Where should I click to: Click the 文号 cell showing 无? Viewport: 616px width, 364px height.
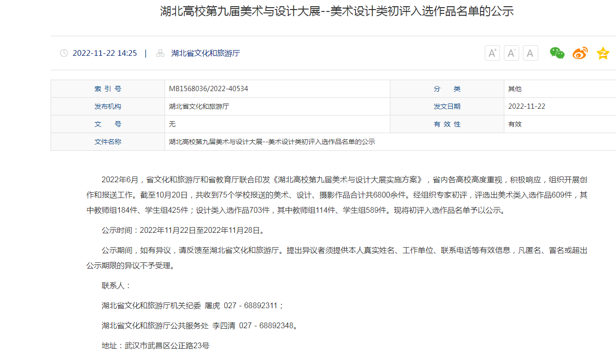pos(171,124)
